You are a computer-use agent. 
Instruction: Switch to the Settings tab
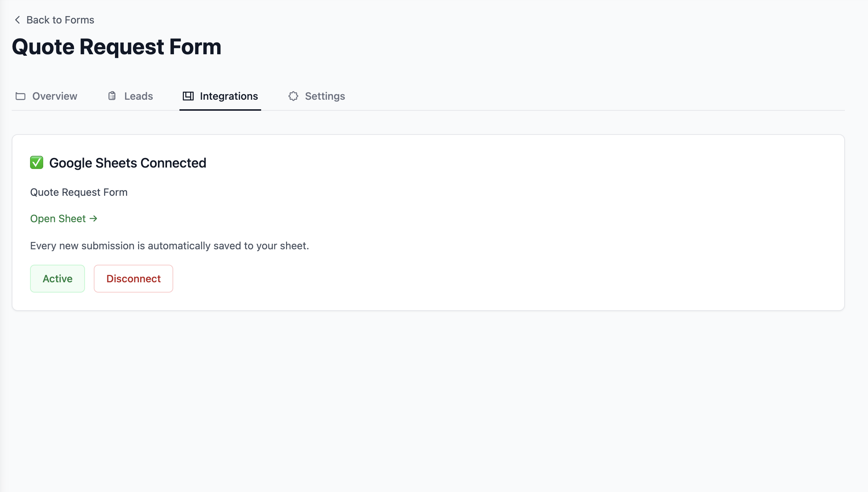point(317,96)
